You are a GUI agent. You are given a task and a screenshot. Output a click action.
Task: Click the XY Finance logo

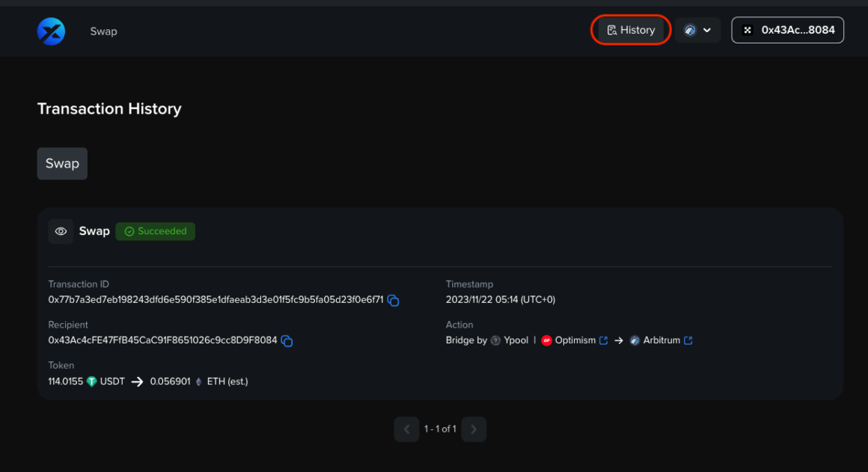[51, 31]
